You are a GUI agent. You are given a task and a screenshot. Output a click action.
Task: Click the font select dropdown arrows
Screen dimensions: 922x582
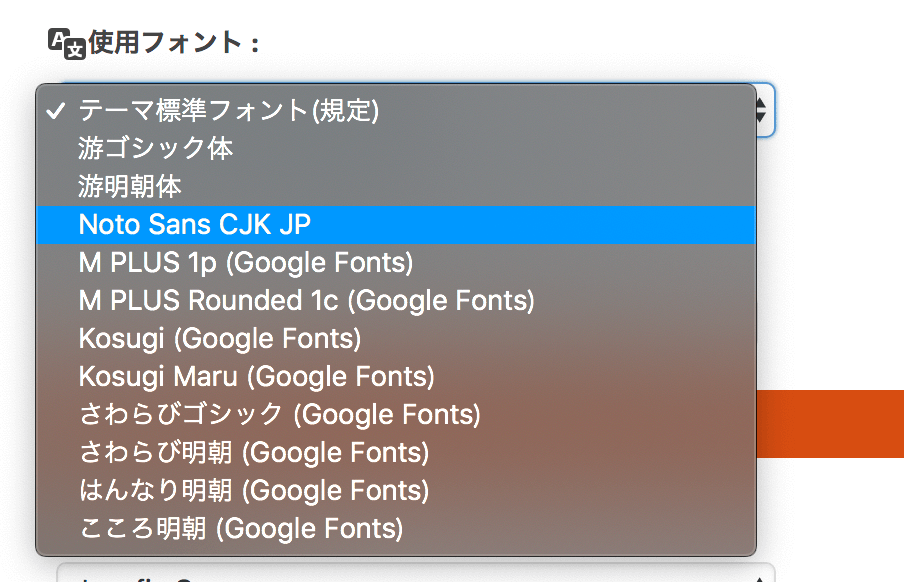pyautogui.click(x=761, y=110)
